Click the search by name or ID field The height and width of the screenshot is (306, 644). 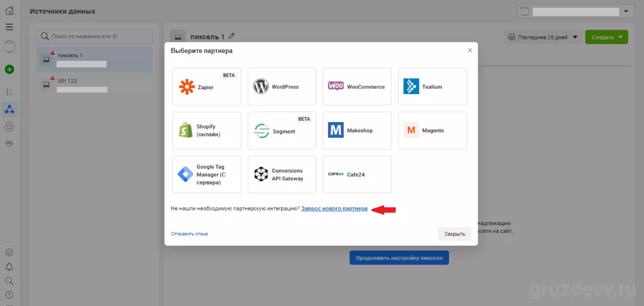coord(94,36)
